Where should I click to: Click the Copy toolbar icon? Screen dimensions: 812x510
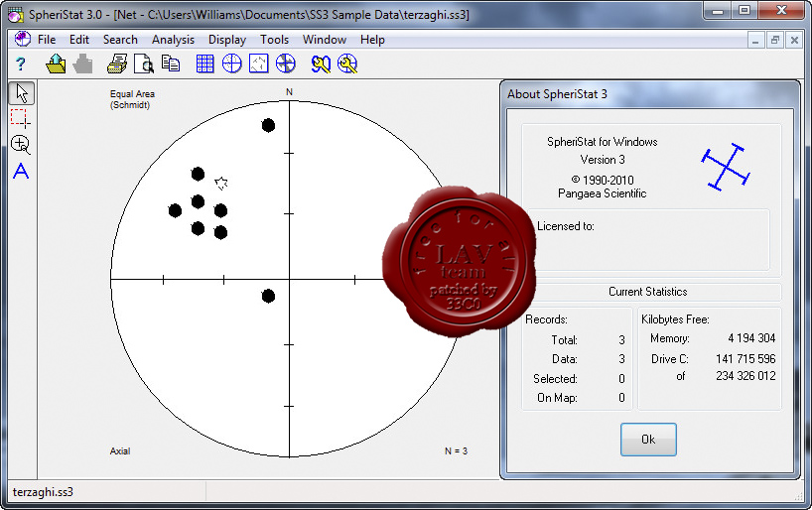pos(171,64)
